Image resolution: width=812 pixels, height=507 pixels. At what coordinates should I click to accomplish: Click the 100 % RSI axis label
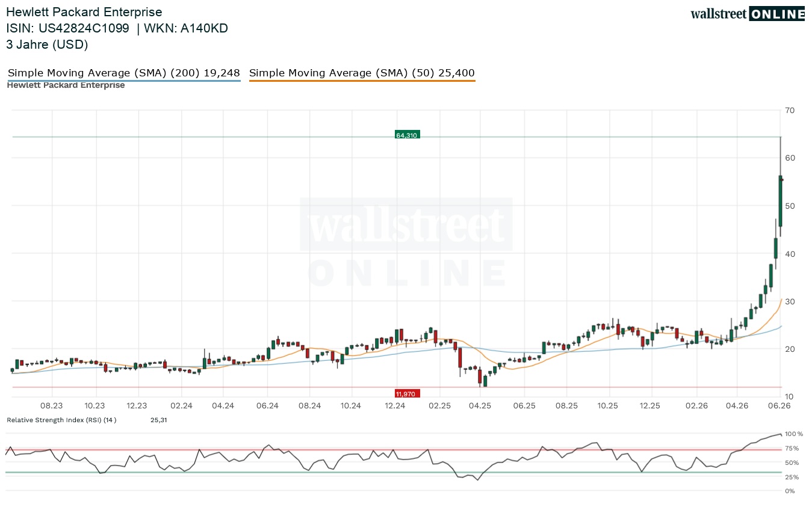tap(794, 434)
